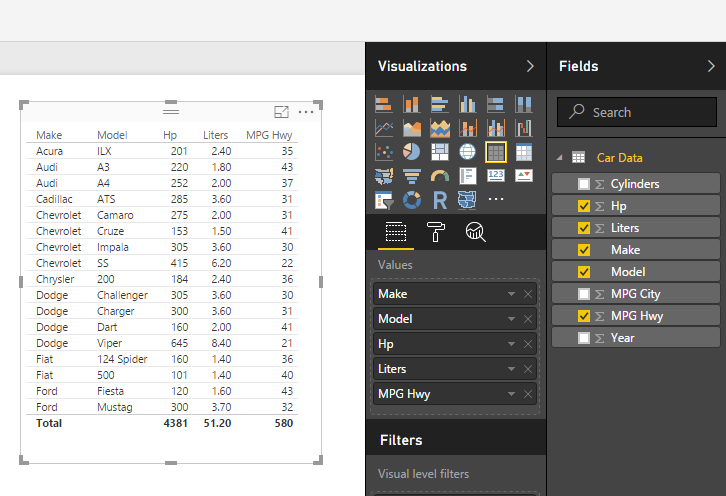Image resolution: width=726 pixels, height=496 pixels.
Task: Add a Multi-row card visualization
Action: point(468,176)
